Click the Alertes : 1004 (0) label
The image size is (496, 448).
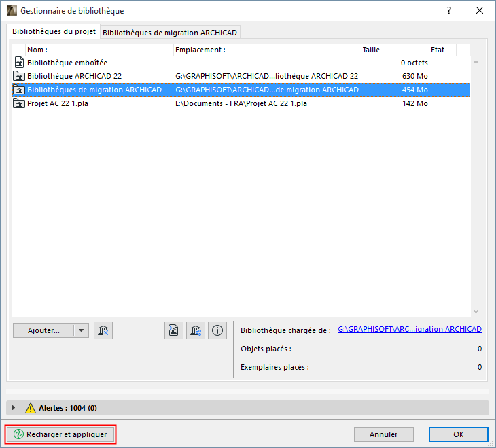point(68,408)
